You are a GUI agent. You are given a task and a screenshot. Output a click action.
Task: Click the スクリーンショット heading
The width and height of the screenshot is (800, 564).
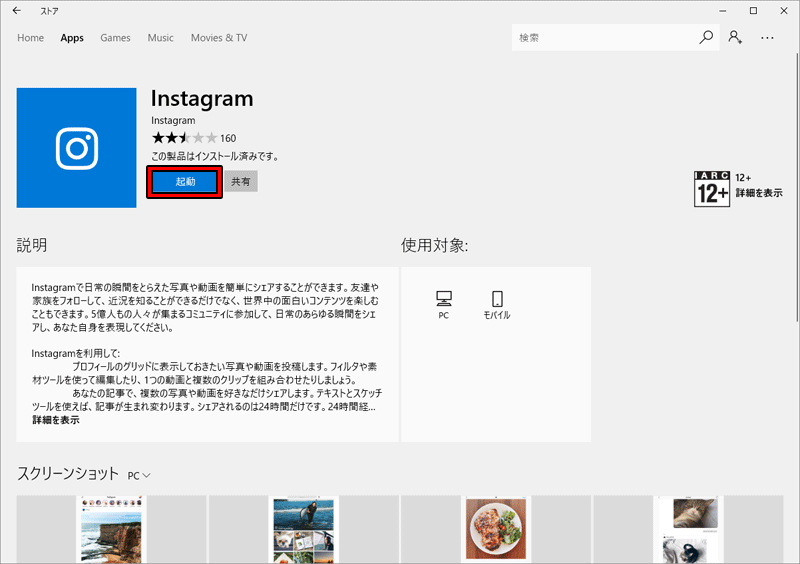tap(68, 473)
